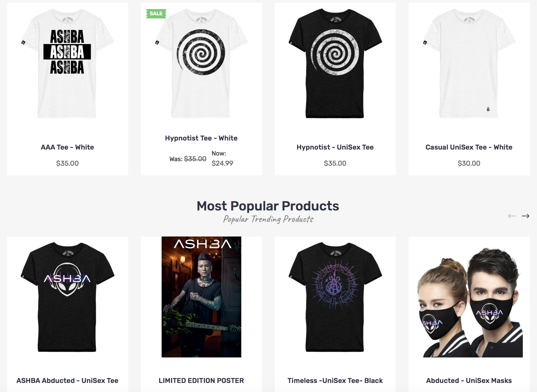Click the Casual UniSex Tee - White title

[x=469, y=147]
